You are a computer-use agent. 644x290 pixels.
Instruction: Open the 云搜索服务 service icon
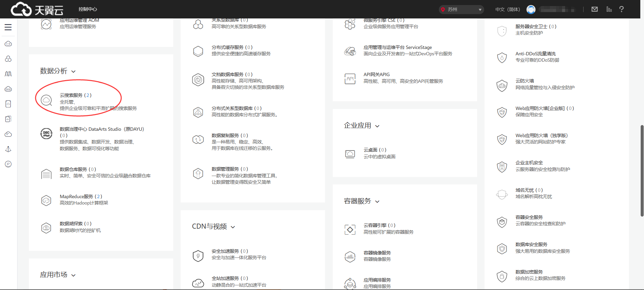tap(46, 100)
